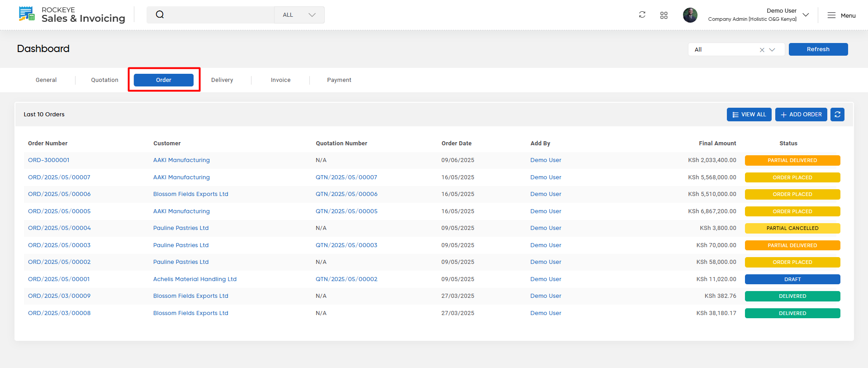Click the ADD ORDER button
868x368 pixels.
pyautogui.click(x=801, y=115)
